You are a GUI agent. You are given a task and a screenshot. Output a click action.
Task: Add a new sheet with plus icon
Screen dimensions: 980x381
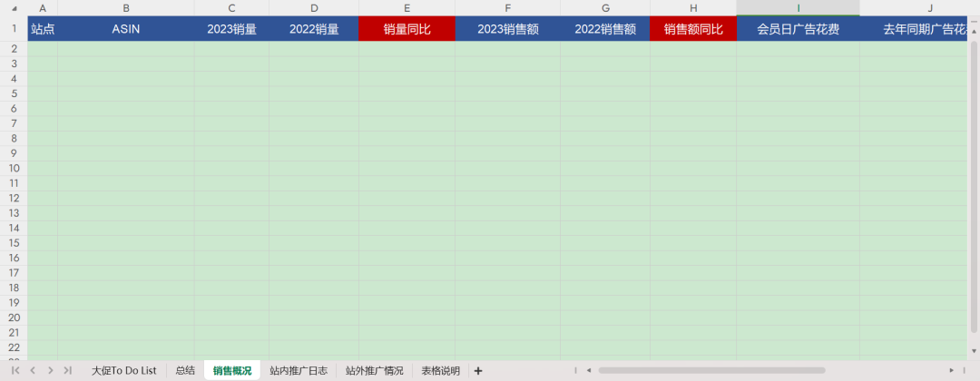tap(478, 371)
